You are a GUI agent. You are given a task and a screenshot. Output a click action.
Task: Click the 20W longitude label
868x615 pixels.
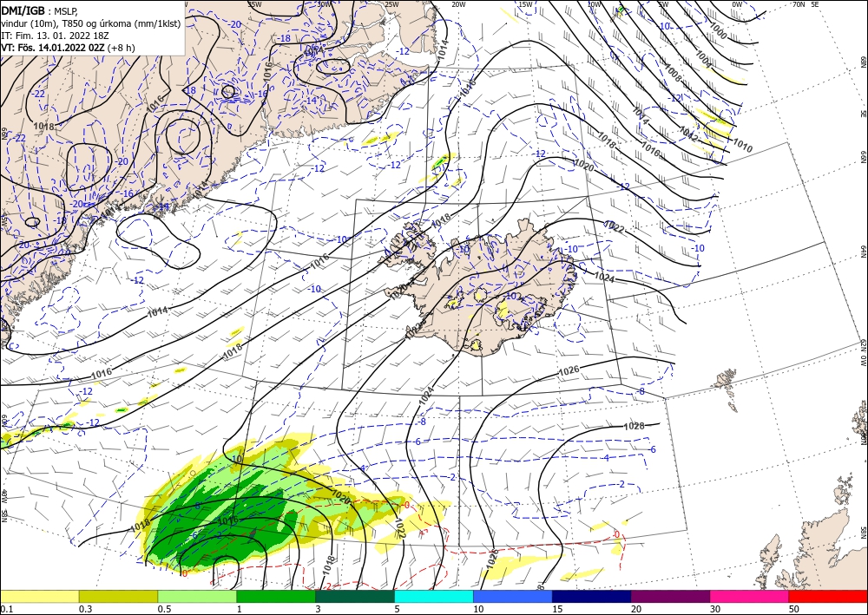tap(458, 4)
